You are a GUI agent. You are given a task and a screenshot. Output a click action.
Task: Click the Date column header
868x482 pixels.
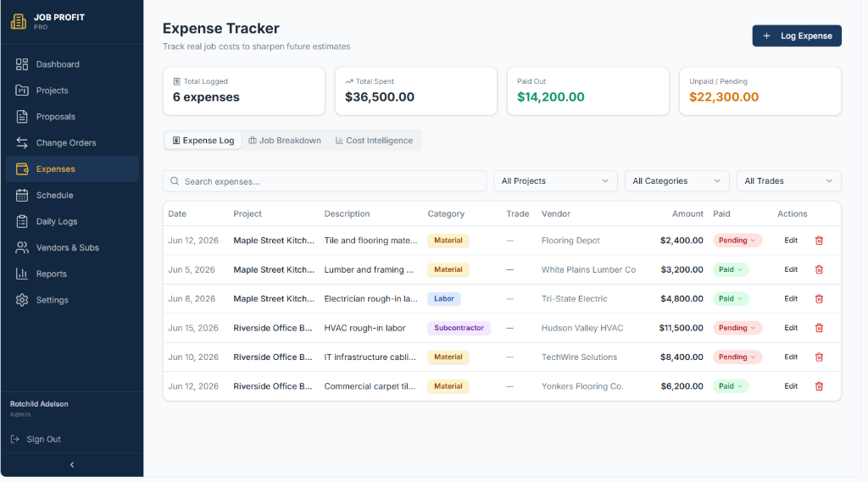pos(177,213)
